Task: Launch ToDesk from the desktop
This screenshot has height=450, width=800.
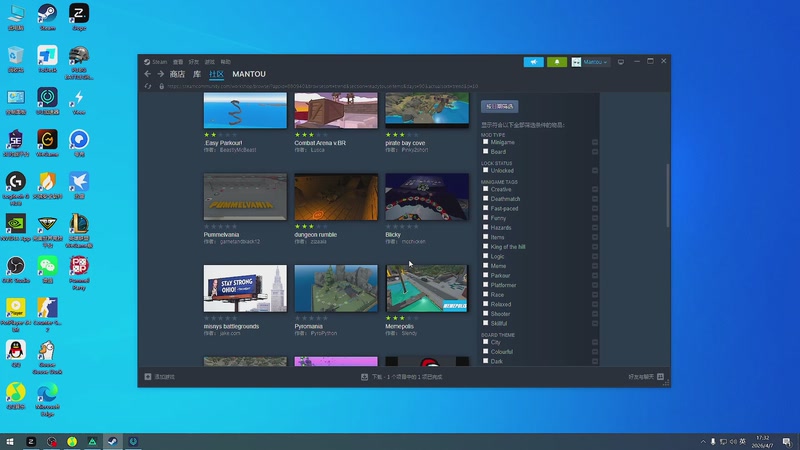Action: point(47,59)
